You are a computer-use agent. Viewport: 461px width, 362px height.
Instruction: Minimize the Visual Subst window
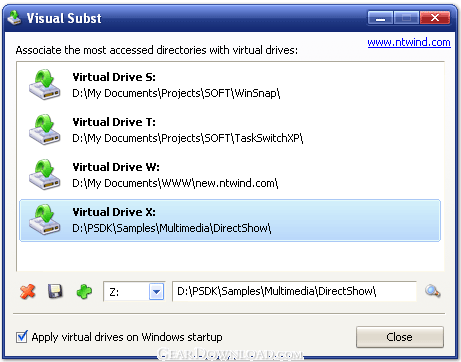tap(380, 18)
